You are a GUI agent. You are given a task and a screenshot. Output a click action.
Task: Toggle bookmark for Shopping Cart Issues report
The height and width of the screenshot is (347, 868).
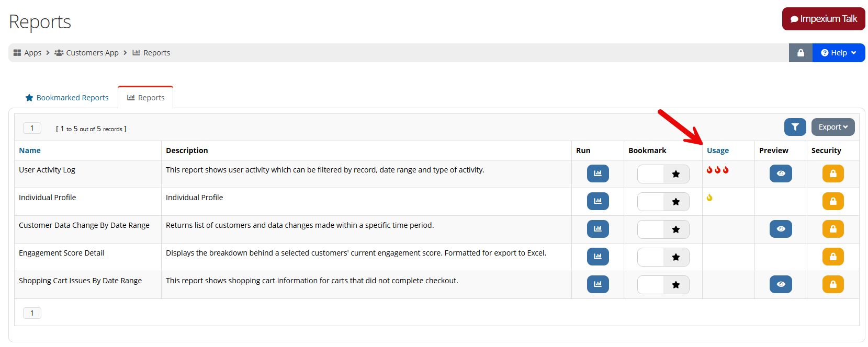coord(663,285)
